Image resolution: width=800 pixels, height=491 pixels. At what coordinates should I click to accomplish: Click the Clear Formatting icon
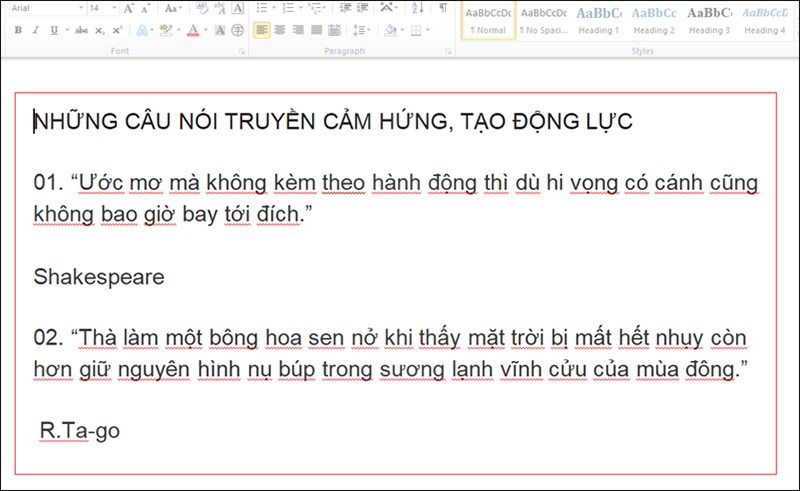point(202,8)
